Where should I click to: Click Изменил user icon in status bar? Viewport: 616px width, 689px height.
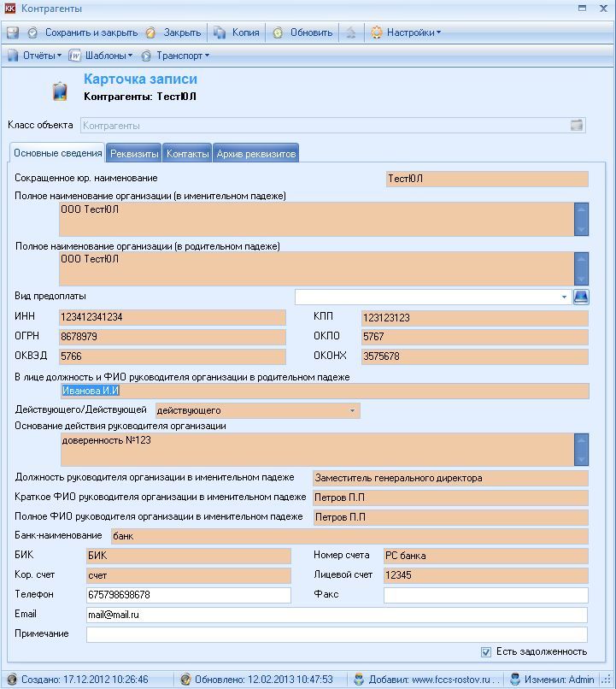coord(514,680)
